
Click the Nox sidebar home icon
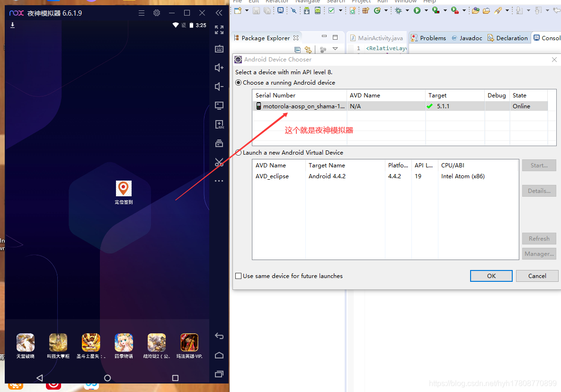(219, 355)
